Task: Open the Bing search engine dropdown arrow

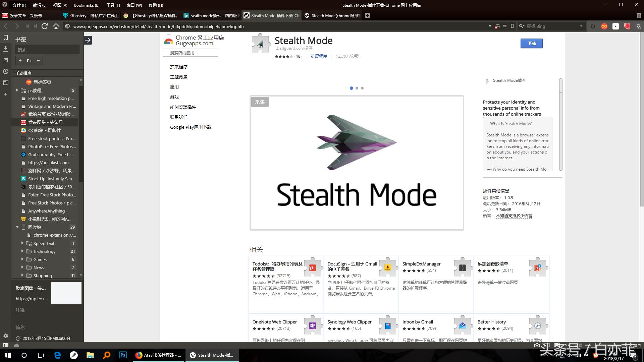Action: pos(581,26)
